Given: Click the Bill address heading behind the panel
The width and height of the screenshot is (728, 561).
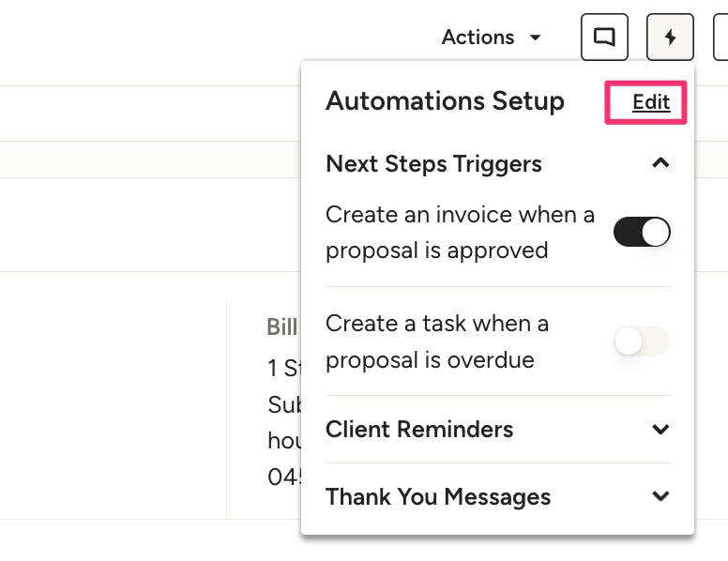Looking at the screenshot, I should 281,327.
